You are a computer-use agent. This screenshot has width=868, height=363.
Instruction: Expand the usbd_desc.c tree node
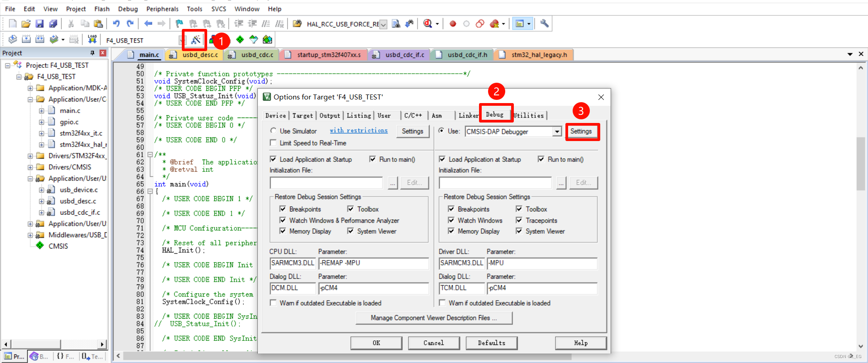(42, 201)
